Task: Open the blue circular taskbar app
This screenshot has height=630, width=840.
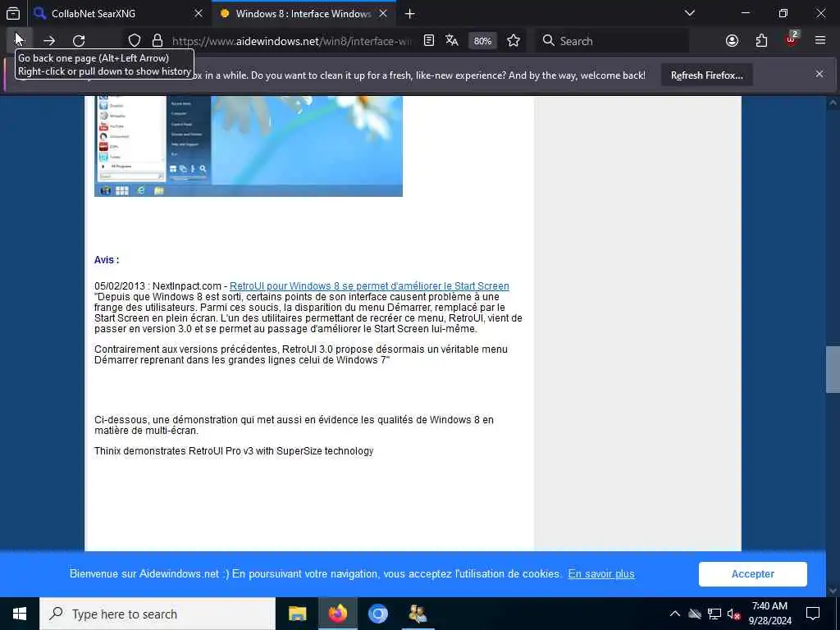Action: point(377,614)
